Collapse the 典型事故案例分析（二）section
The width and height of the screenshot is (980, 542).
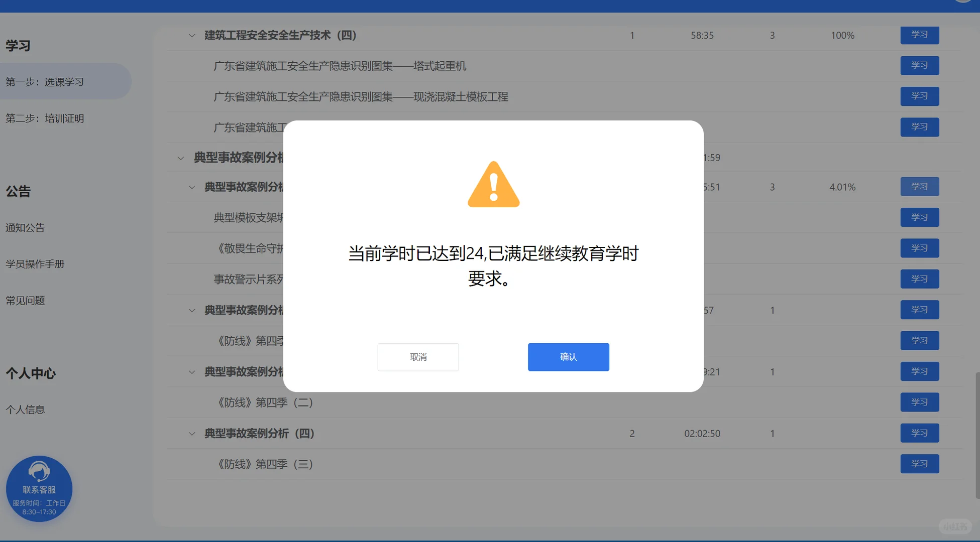click(x=191, y=310)
